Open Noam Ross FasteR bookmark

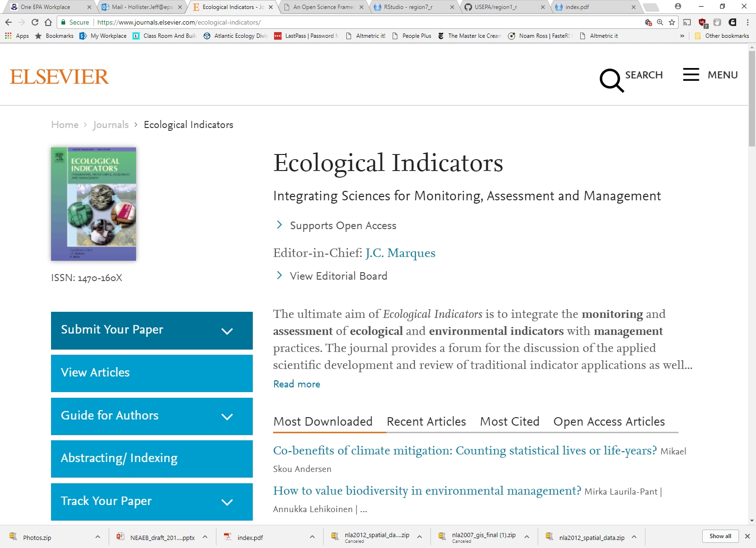[x=540, y=36]
